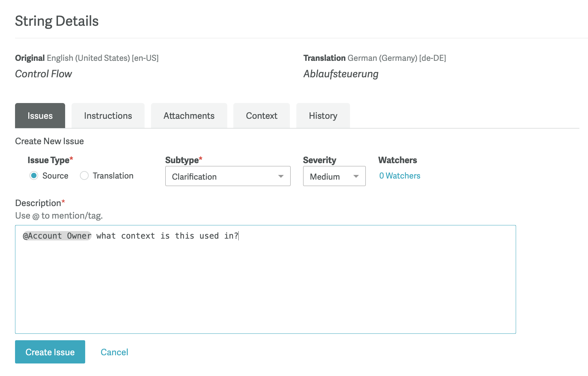Click the caret arrow in the Severity dropdown

point(356,176)
